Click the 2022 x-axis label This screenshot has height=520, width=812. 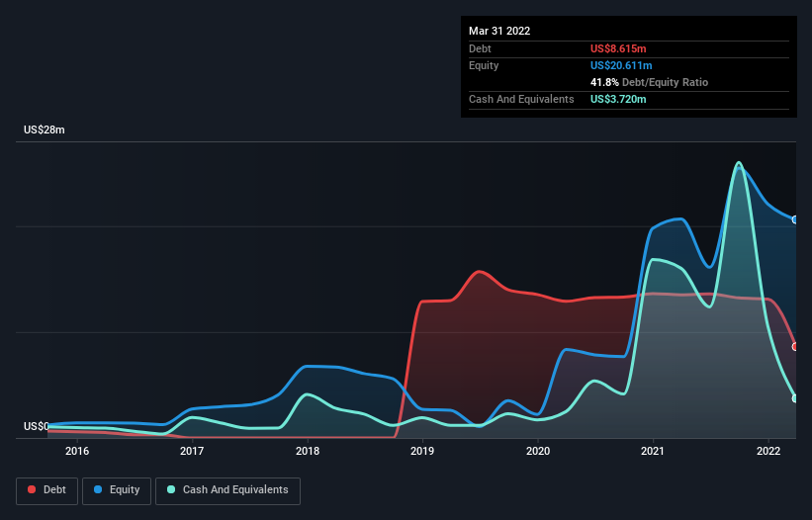(x=768, y=451)
